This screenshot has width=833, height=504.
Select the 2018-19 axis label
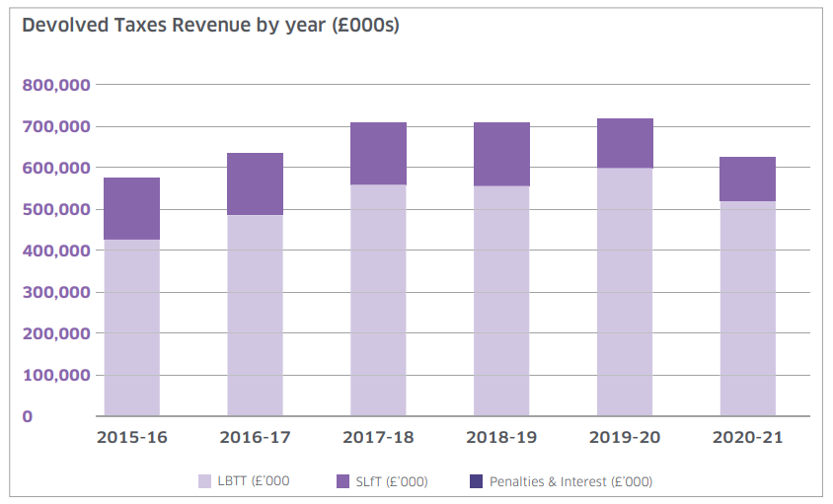[501, 438]
